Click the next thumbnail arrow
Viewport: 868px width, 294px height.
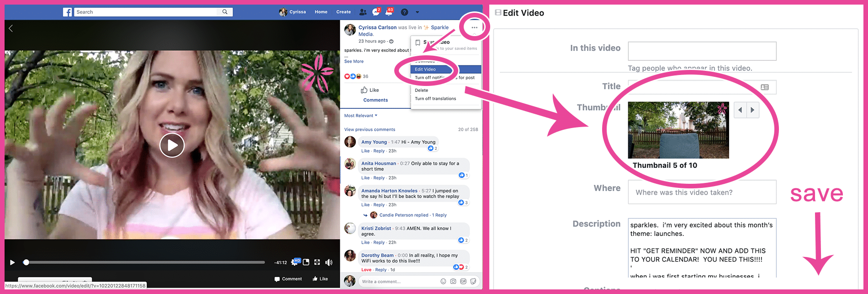tap(753, 110)
